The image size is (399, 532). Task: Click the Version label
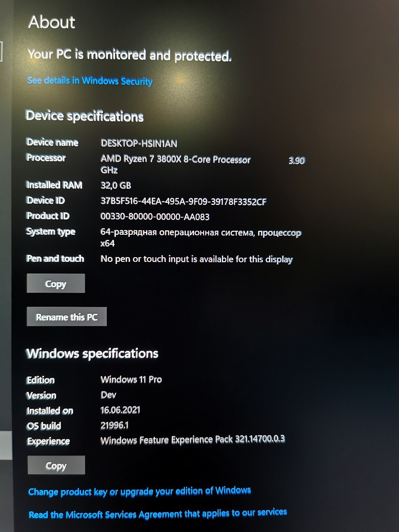tap(42, 395)
